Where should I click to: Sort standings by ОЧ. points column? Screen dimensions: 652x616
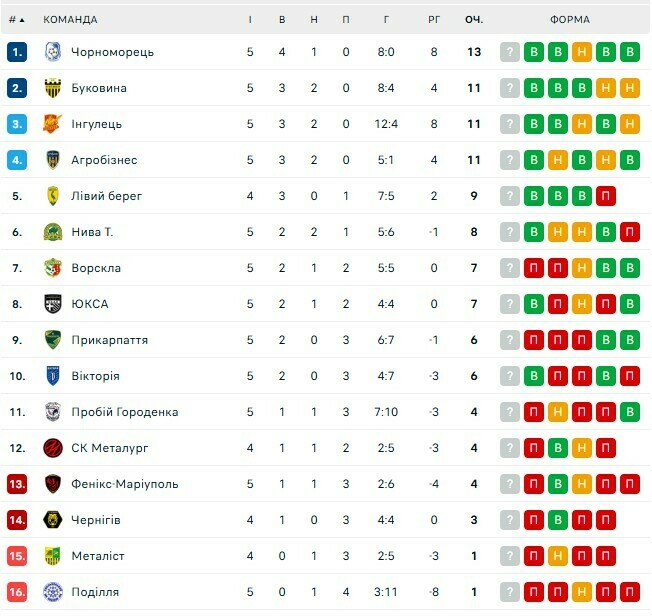(474, 20)
